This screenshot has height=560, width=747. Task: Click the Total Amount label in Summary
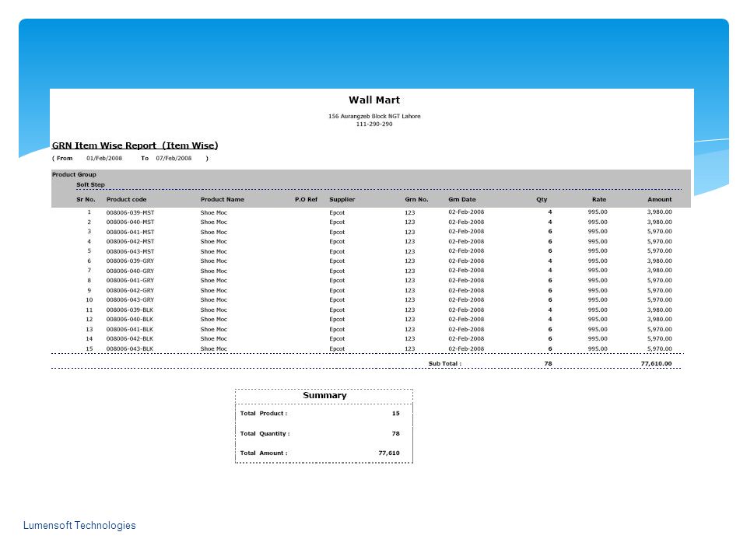coord(264,453)
